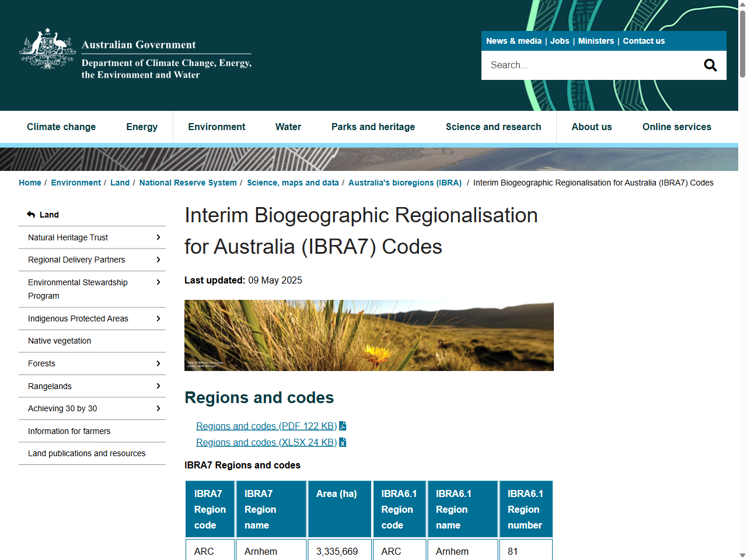Switch to the Water navigation tab

(x=288, y=127)
